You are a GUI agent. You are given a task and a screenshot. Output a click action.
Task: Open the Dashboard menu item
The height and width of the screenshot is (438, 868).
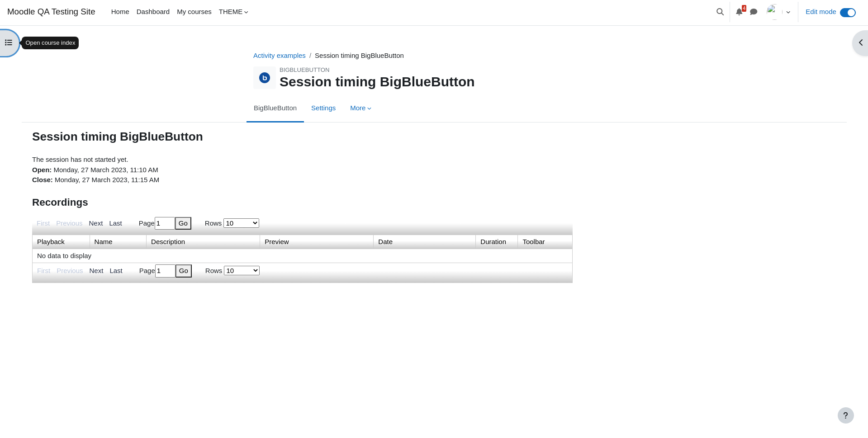click(x=153, y=12)
